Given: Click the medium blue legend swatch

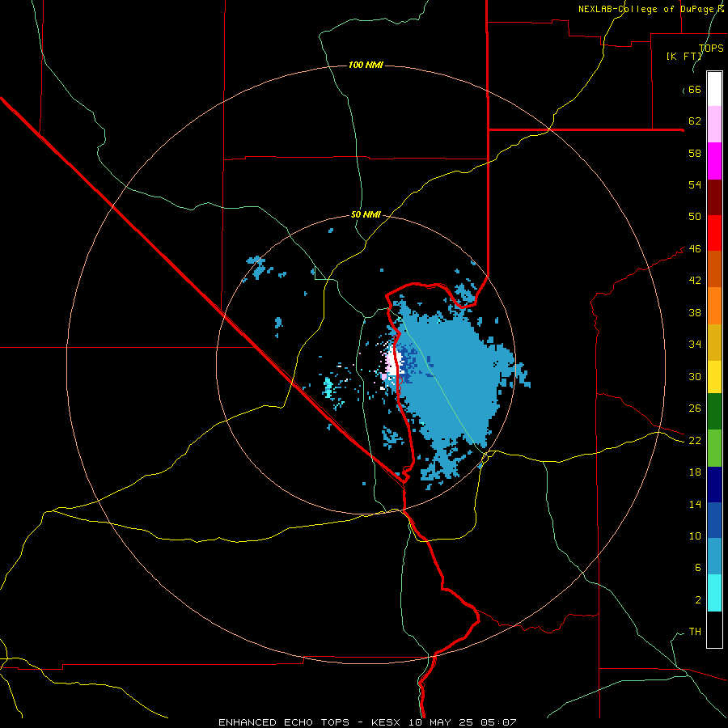Looking at the screenshot, I should tap(714, 520).
